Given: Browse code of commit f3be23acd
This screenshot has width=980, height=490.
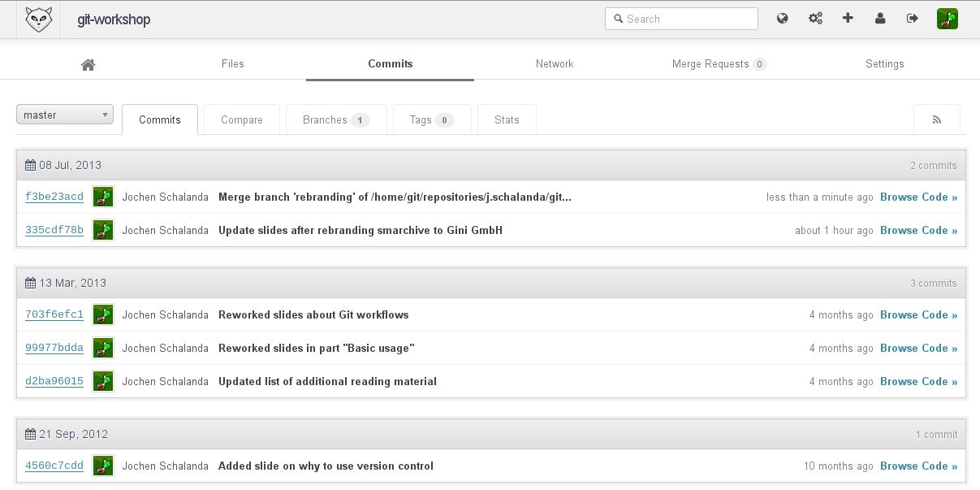Looking at the screenshot, I should click(918, 197).
